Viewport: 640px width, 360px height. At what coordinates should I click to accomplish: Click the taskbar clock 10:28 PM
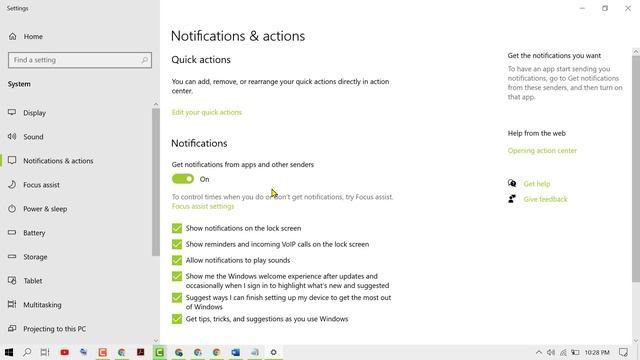pos(597,352)
